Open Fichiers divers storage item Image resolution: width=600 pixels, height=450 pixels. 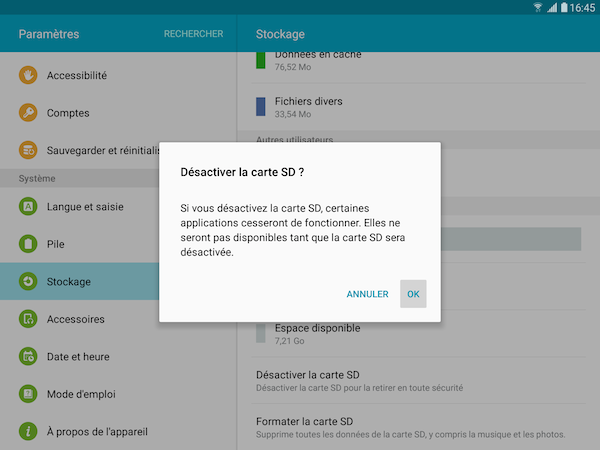pyautogui.click(x=419, y=107)
